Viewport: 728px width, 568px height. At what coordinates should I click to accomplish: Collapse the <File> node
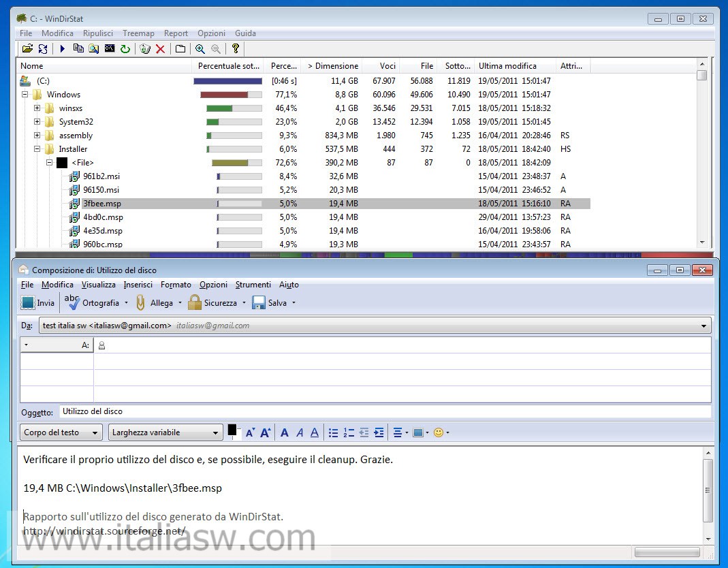point(49,163)
